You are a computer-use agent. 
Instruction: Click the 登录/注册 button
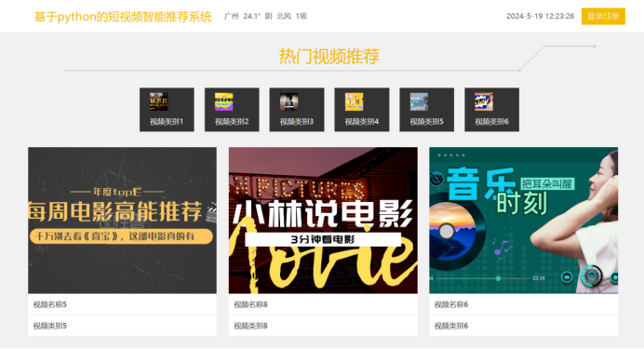coord(603,17)
